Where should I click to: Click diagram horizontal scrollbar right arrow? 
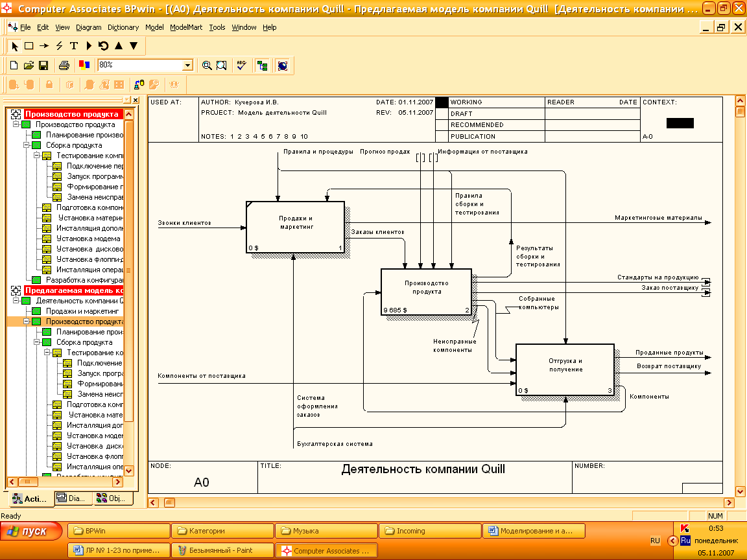[x=729, y=502]
